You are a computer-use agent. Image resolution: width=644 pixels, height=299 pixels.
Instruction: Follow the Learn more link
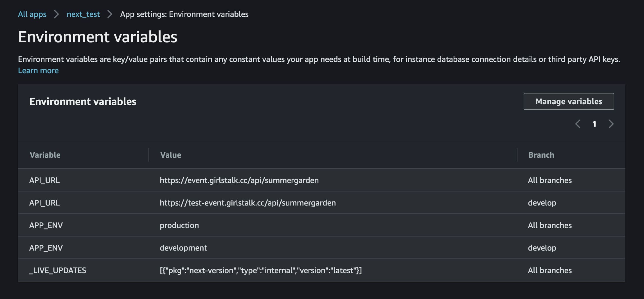tap(38, 70)
